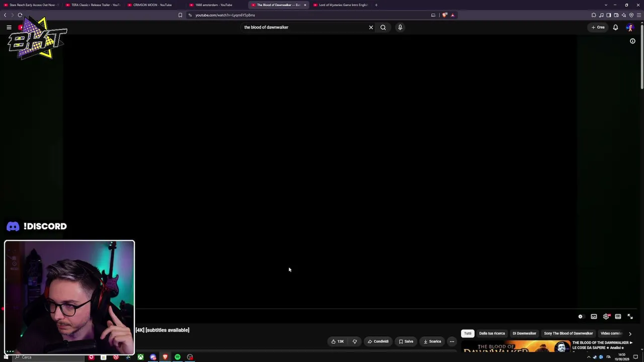Viewport: 644px width, 362px height.
Task: Open the tab search dropdown arrow
Action: (606, 5)
